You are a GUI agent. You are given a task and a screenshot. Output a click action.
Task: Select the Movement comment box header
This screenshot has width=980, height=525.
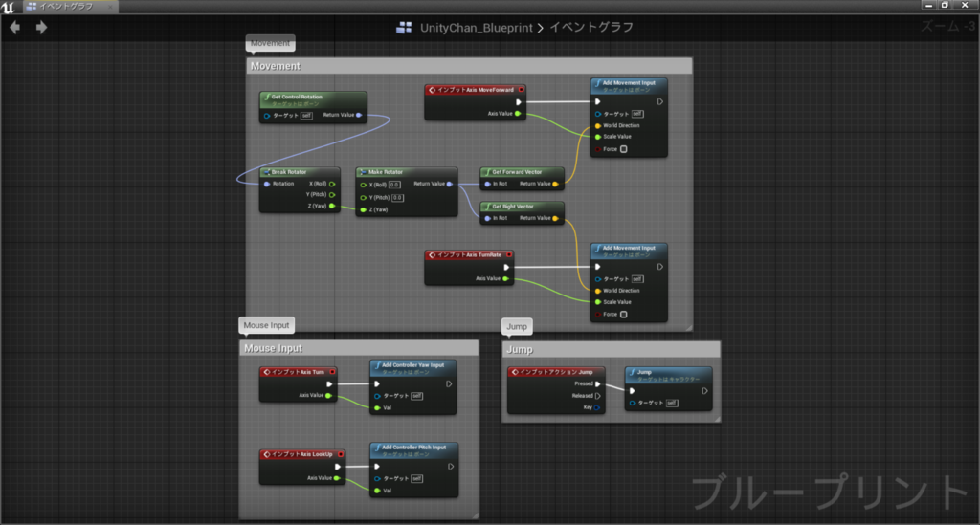[x=469, y=66]
